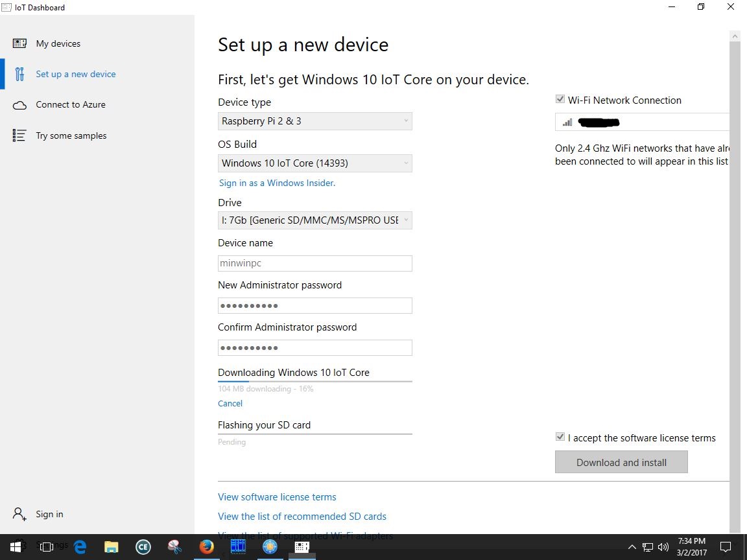Click the 'Pending' status text
Image resolution: width=747 pixels, height=560 pixels.
[x=231, y=442]
